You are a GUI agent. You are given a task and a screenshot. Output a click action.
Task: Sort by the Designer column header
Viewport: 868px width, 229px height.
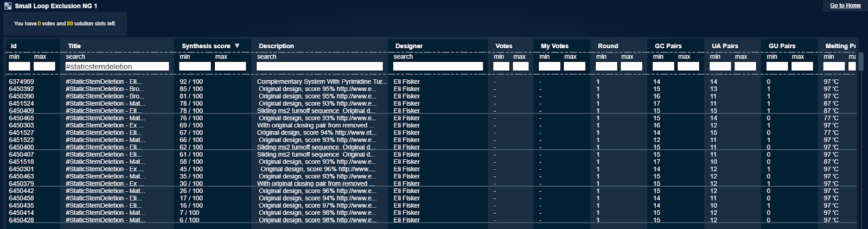(x=409, y=46)
